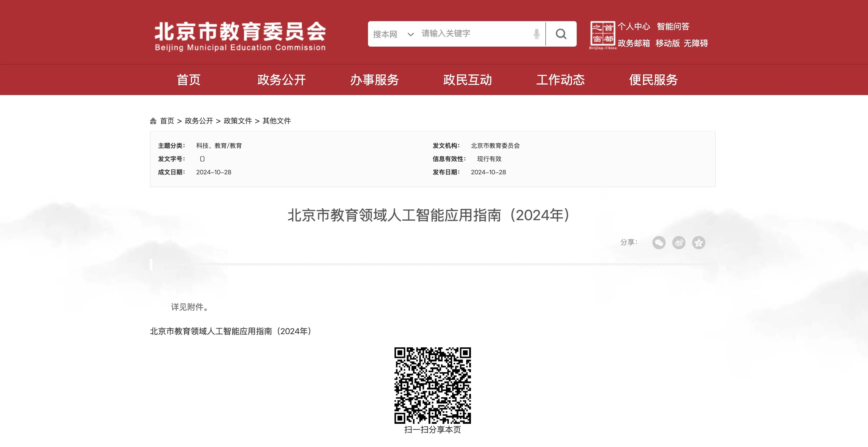Open the 办事服务 navigation menu
This screenshot has width=868, height=447.
(374, 80)
